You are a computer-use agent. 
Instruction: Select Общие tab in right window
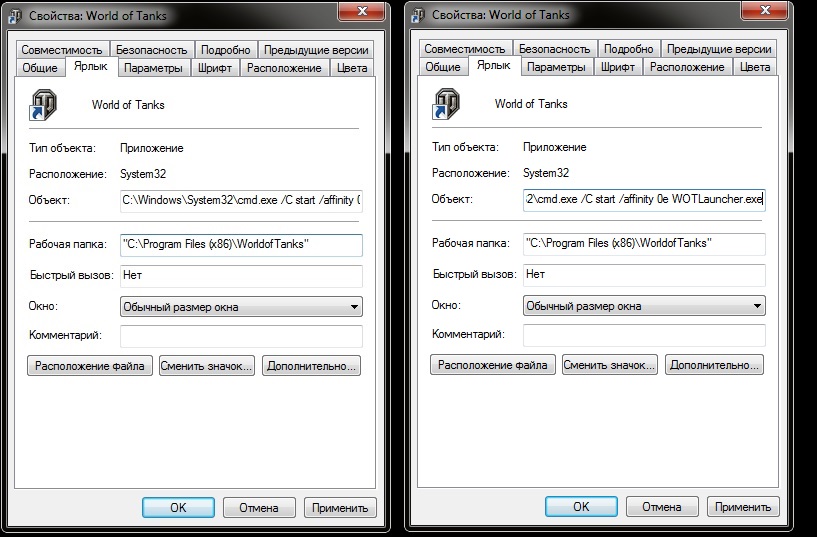[443, 67]
